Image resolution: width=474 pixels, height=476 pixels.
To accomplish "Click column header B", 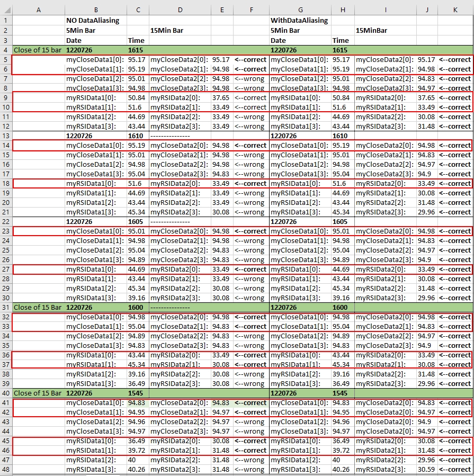I will tap(96, 10).
